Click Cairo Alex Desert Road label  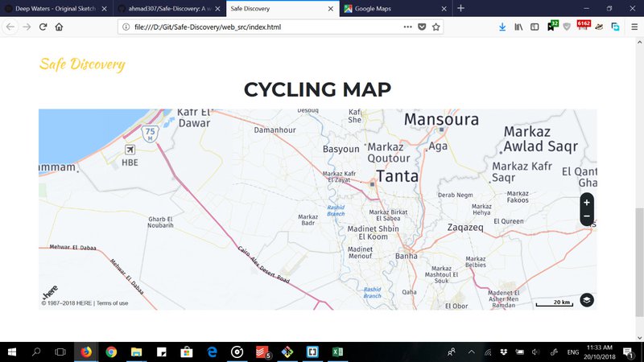(264, 265)
